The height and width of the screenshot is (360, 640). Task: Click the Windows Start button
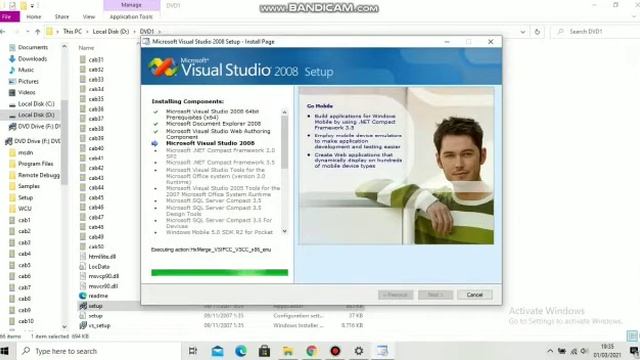point(5,351)
